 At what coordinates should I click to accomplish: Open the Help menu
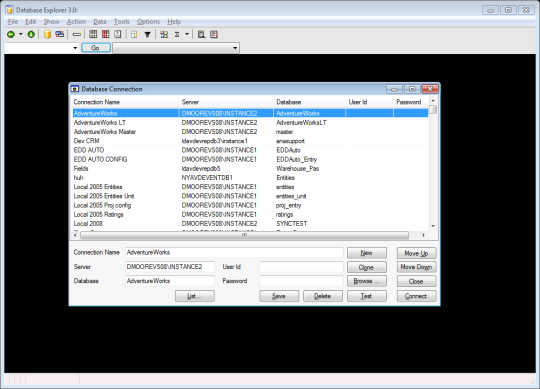click(174, 22)
